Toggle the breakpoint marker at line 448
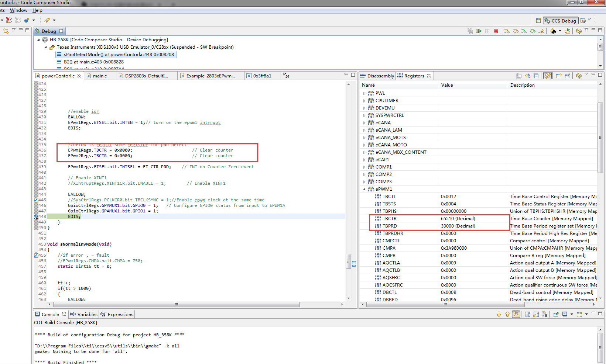The height and width of the screenshot is (364, 606). pos(36,216)
